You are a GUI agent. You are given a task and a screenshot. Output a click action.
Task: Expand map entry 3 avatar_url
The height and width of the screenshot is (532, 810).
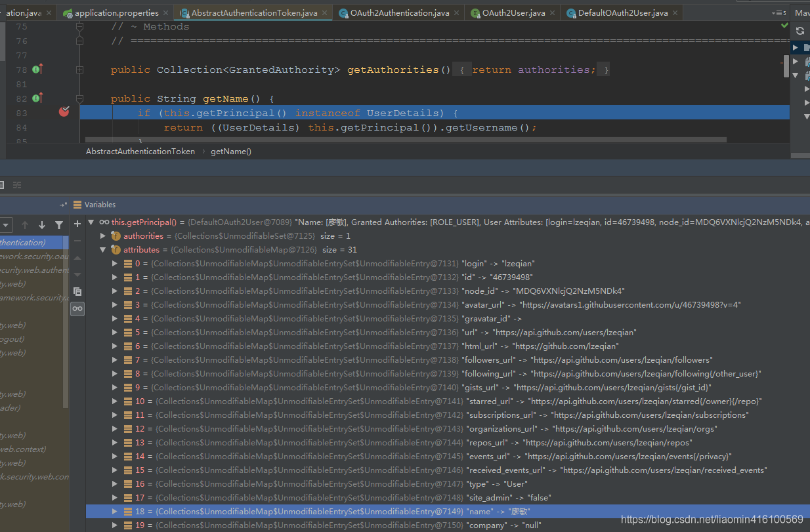tap(114, 304)
